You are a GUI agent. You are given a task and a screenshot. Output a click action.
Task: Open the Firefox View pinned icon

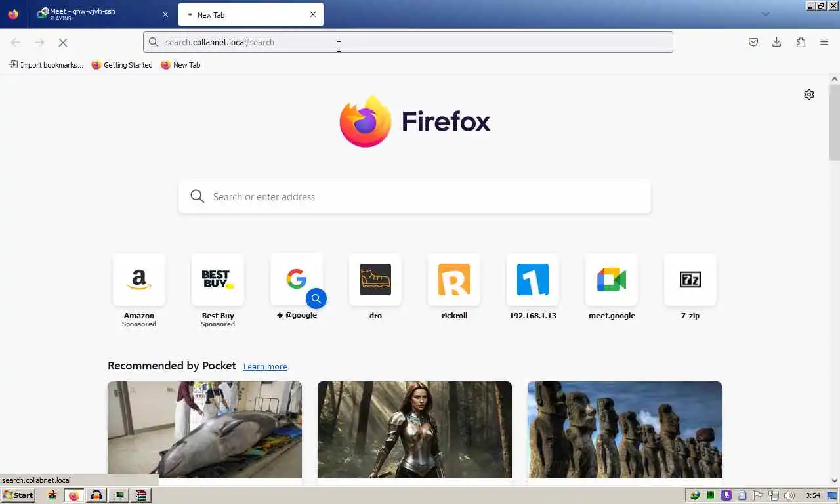pos(13,14)
